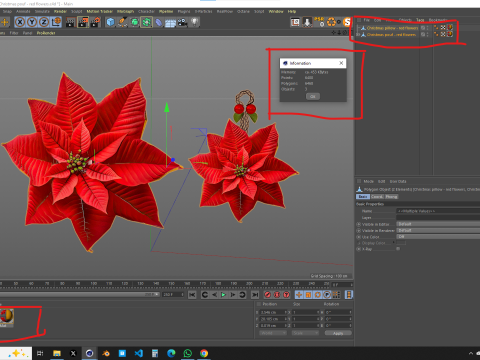Switch to the Coord. attributes tab
Viewport: 480px width, 360px height.
[x=377, y=197]
